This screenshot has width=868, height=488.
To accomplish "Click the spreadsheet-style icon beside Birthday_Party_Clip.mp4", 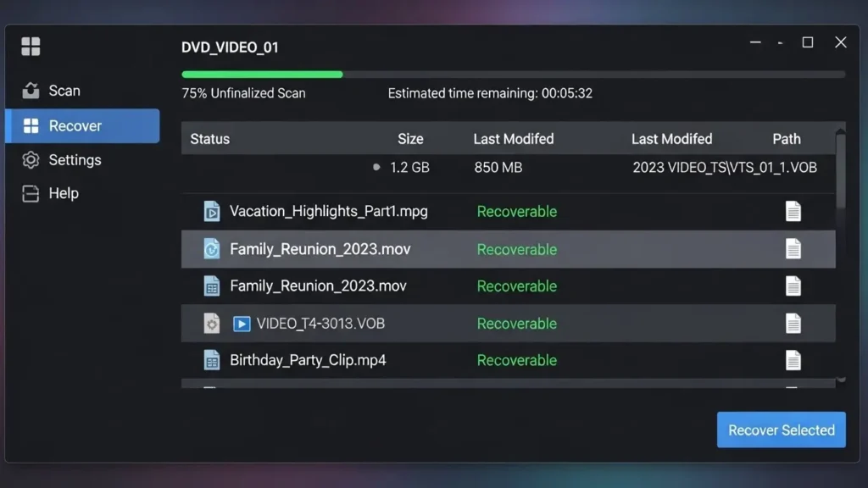I will (211, 360).
